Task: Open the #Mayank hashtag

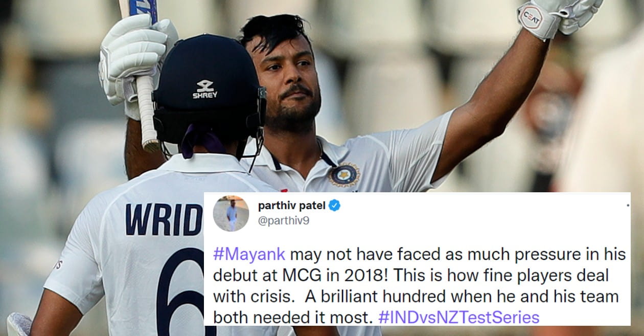Action: (250, 255)
